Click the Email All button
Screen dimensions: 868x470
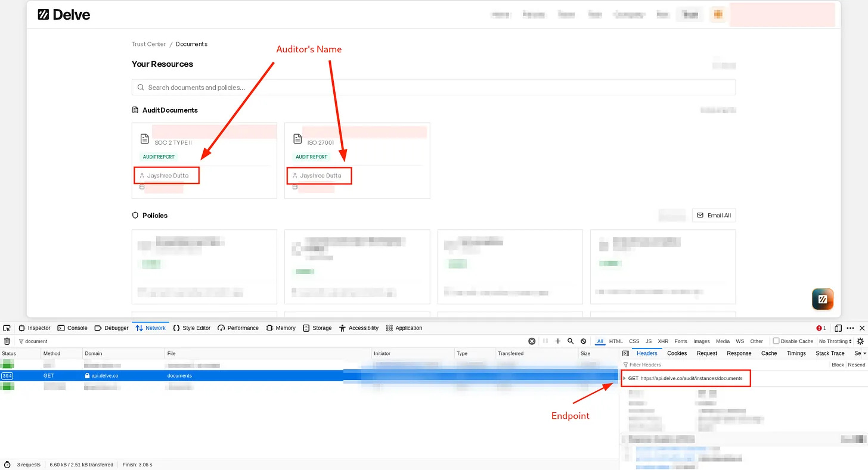[x=714, y=215]
